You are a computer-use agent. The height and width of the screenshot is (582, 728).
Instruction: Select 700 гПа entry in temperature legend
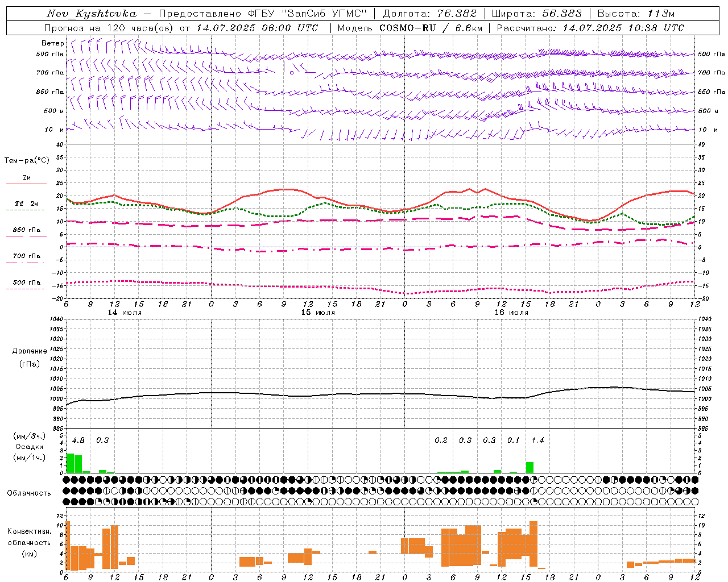(x=27, y=256)
